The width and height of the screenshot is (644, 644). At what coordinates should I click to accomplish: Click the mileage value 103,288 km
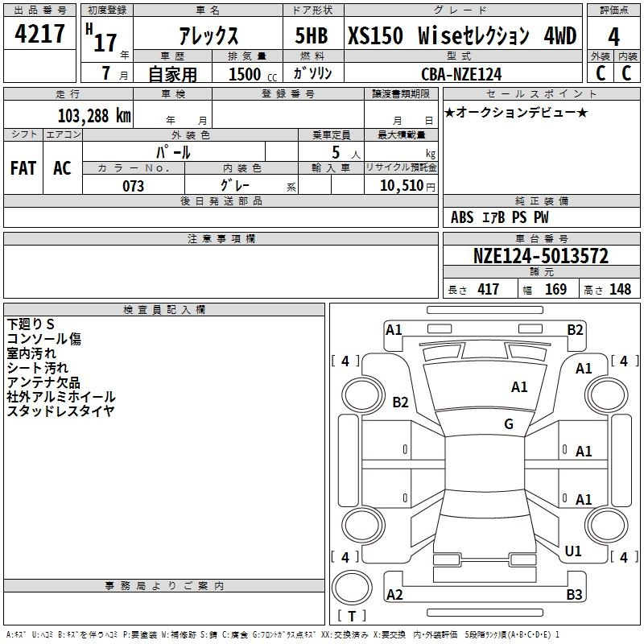pyautogui.click(x=94, y=116)
